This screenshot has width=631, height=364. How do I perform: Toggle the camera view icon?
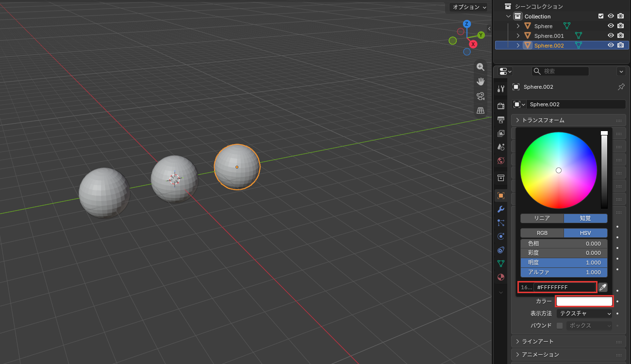(x=481, y=96)
